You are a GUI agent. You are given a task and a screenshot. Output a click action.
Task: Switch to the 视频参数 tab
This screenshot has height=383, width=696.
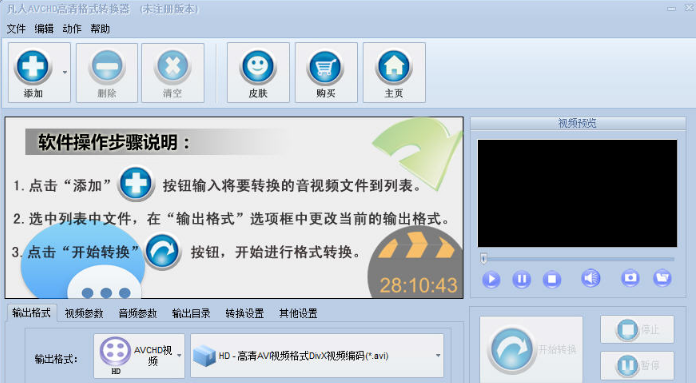pyautogui.click(x=84, y=313)
